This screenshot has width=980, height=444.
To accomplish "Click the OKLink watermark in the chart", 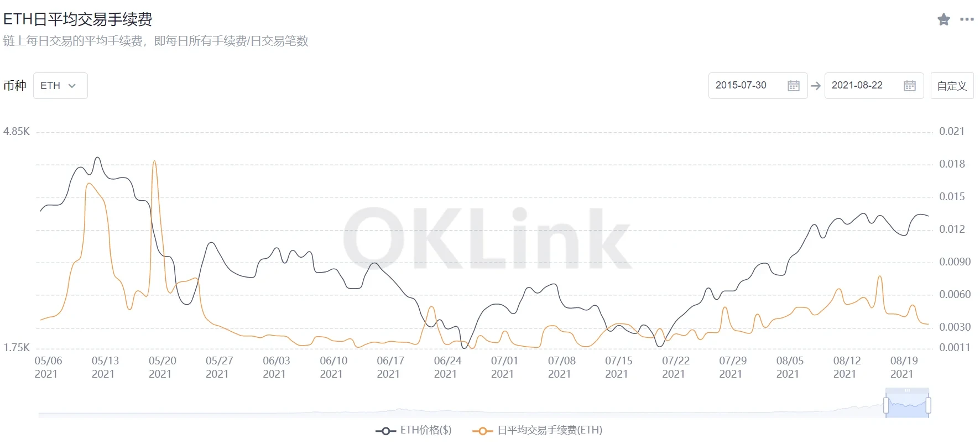I will point(487,239).
